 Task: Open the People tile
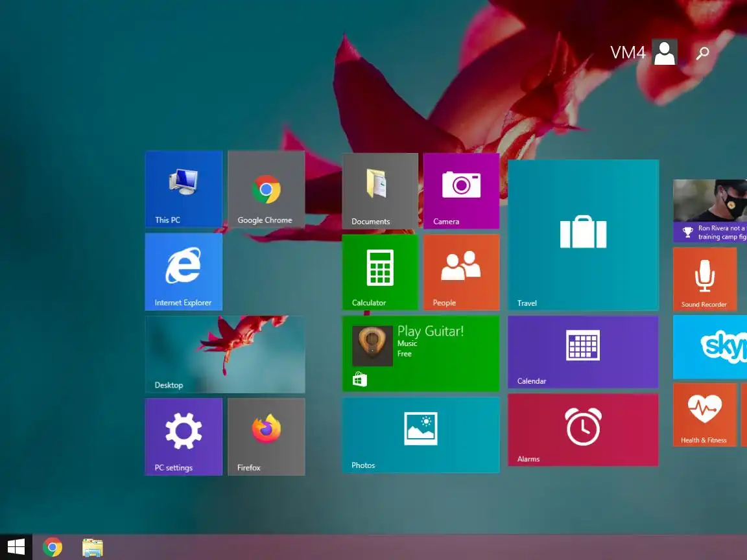point(461,272)
